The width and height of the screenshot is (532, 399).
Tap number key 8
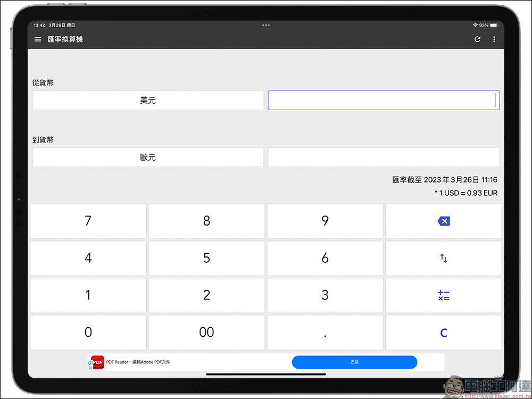click(206, 221)
